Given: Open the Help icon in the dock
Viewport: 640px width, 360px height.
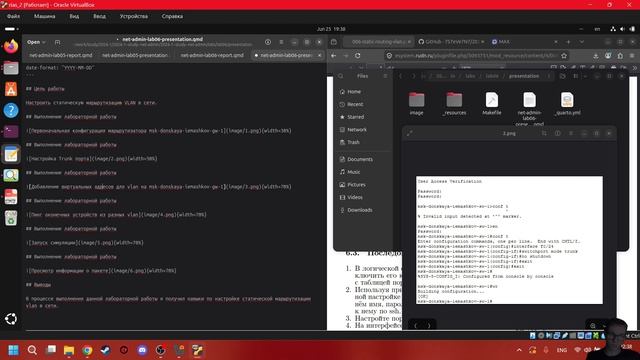Looking at the screenshot, I should [11, 110].
